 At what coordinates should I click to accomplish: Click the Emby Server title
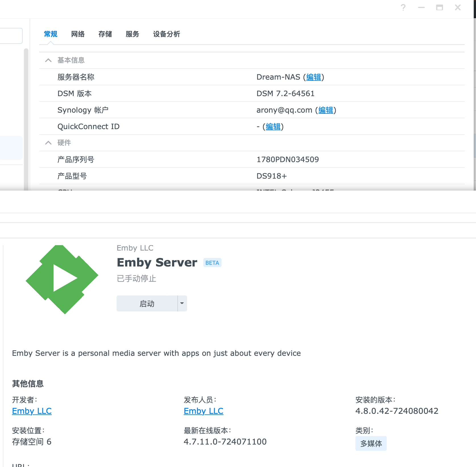click(157, 263)
